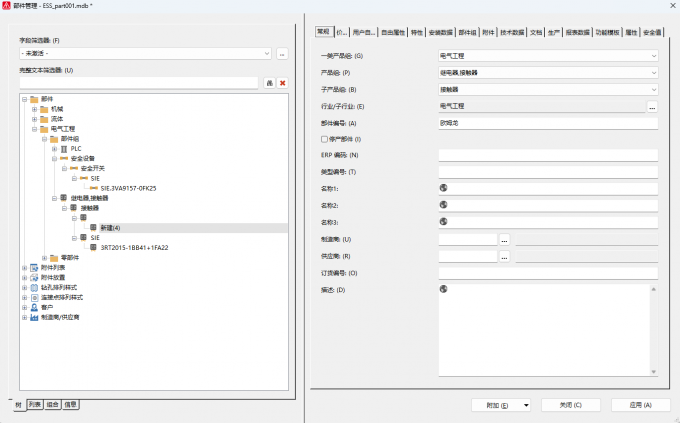
Task: Click the globe icon in 名称2 field
Action: click(443, 205)
